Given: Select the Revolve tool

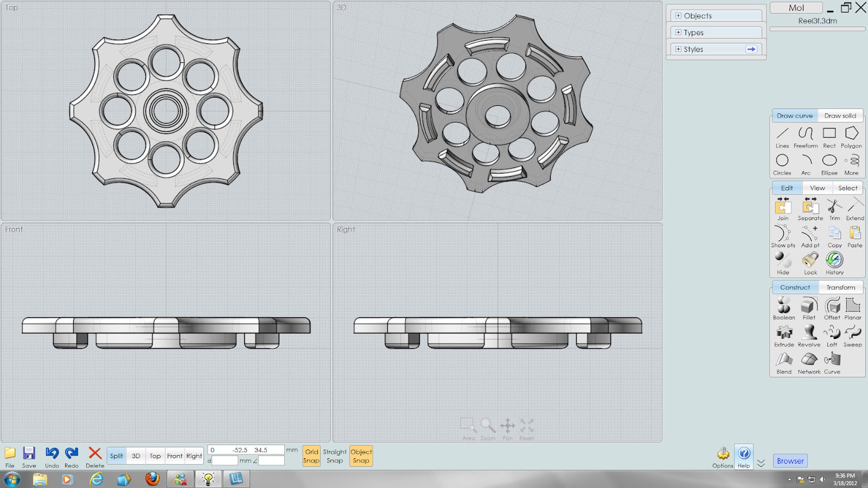Looking at the screenshot, I should pos(809,336).
